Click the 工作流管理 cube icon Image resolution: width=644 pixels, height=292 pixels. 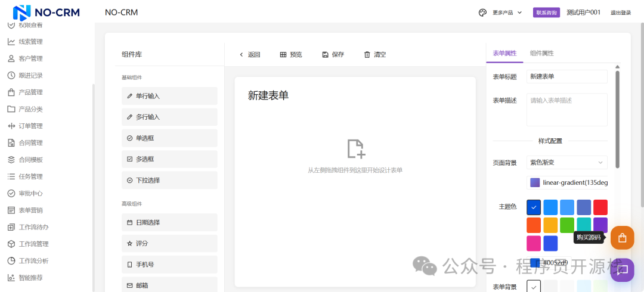[x=11, y=244]
